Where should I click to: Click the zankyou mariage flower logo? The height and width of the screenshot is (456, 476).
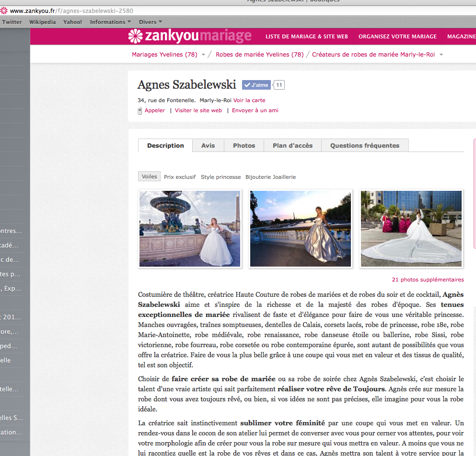point(135,36)
